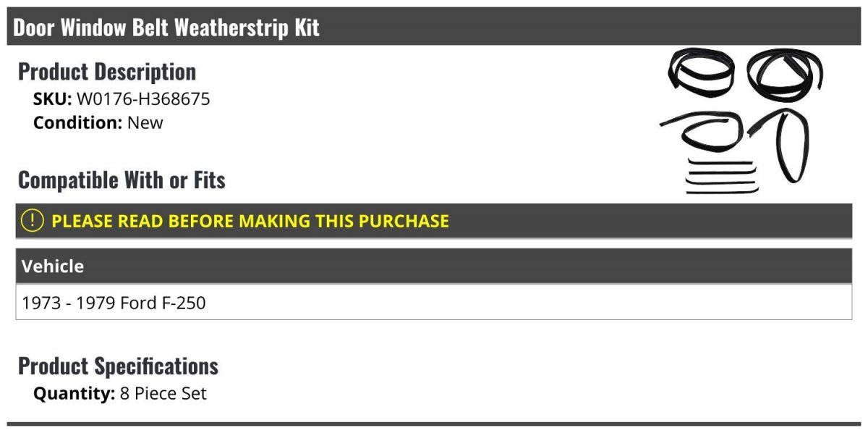Viewport: 868px width, 433px height.
Task: Click the 8 Piece Set value
Action: (x=163, y=394)
